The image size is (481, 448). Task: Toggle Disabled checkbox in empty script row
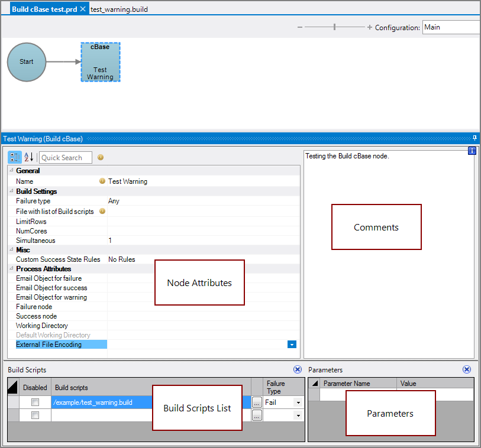coord(35,415)
